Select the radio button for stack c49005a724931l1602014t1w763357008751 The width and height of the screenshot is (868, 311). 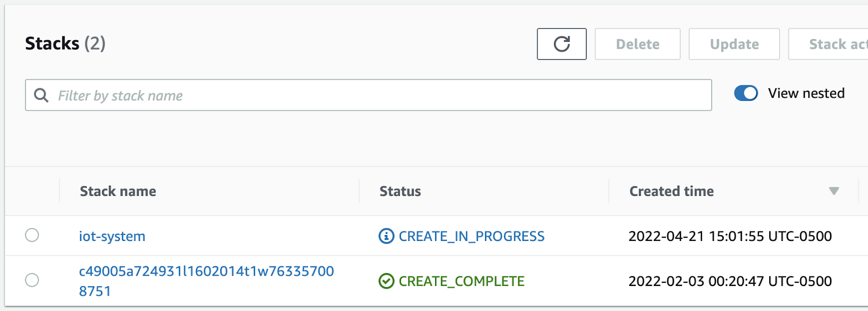tap(32, 280)
